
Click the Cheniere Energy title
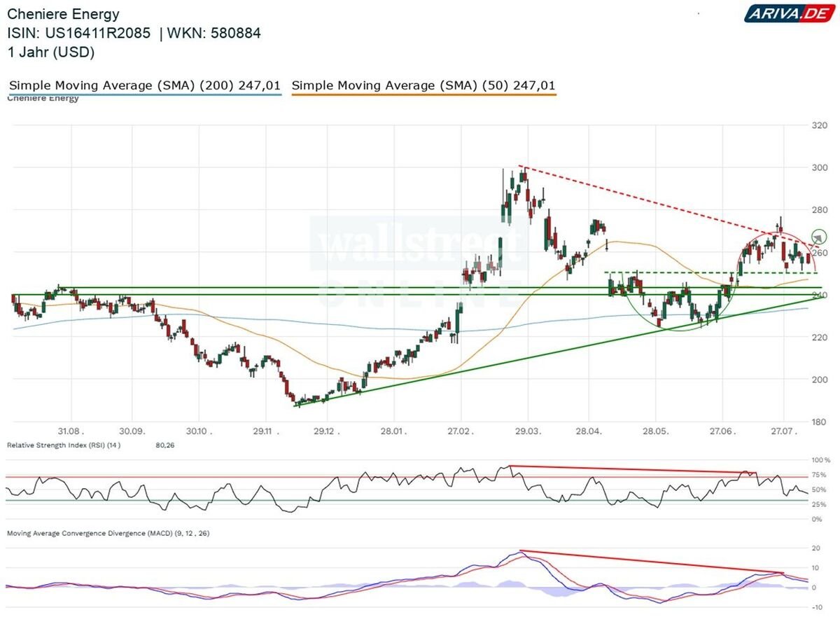(63, 14)
